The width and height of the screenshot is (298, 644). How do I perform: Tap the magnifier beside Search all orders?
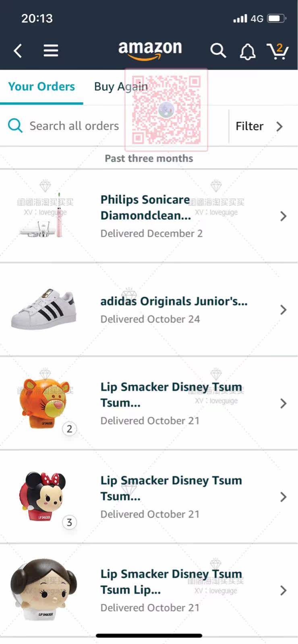coord(15,126)
